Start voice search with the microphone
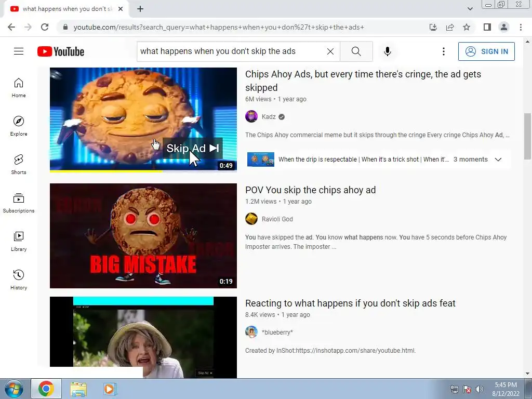Viewport: 532px width, 399px height. point(388,51)
